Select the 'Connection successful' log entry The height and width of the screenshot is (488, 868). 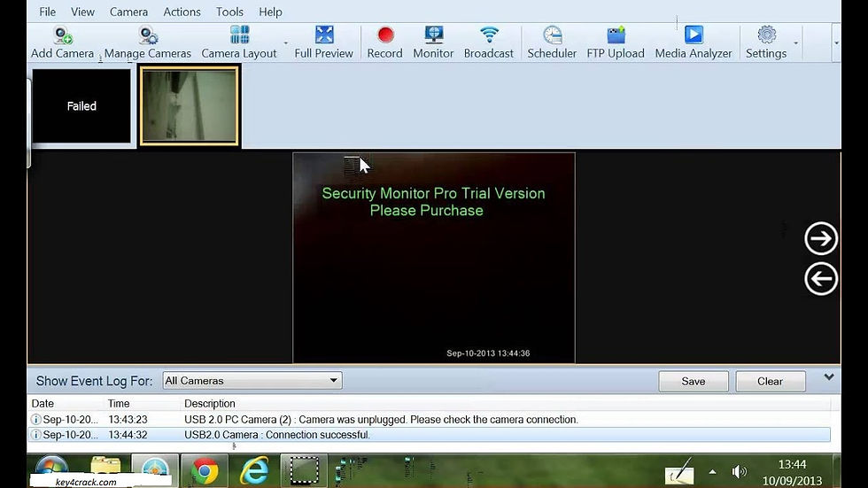(430, 435)
